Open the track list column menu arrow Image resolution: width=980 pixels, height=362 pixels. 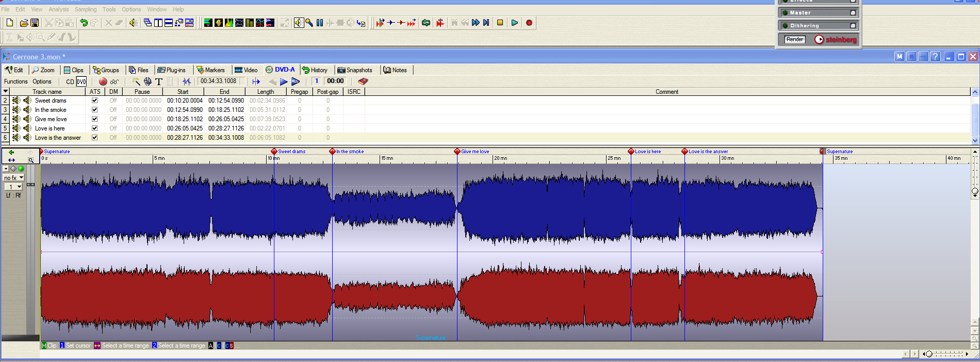(x=6, y=91)
